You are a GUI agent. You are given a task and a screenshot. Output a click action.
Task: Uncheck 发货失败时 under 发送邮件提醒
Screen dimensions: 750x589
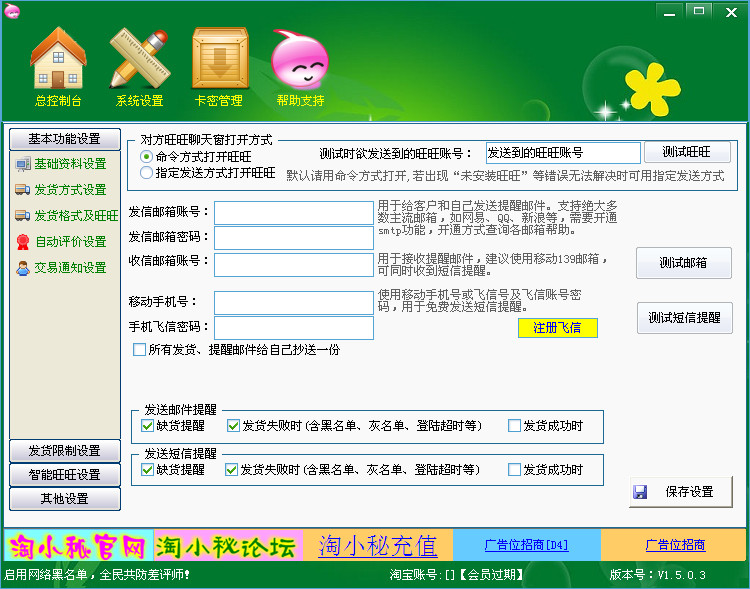[233, 425]
